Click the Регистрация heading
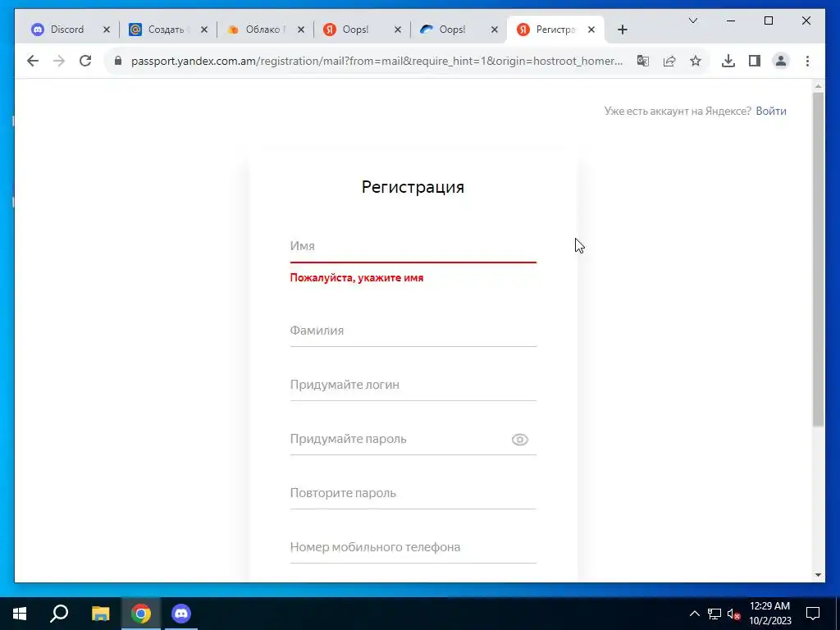The width and height of the screenshot is (840, 630). click(413, 187)
